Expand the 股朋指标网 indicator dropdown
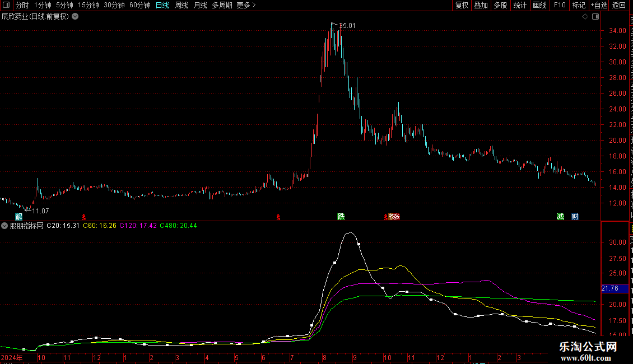 pos(4,226)
